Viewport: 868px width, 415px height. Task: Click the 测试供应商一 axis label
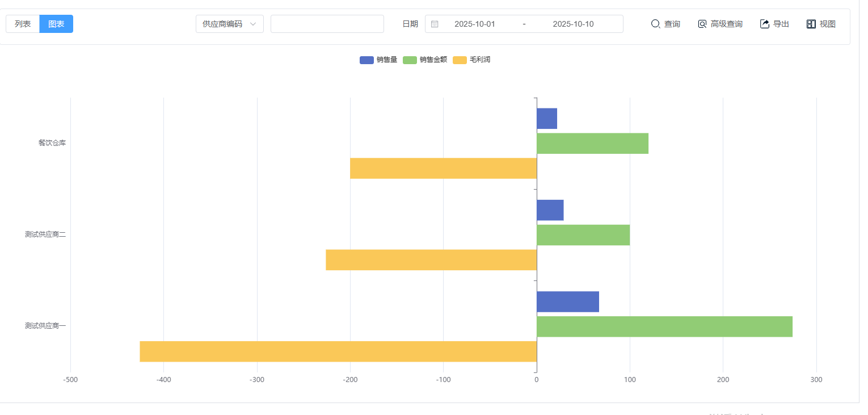point(45,326)
